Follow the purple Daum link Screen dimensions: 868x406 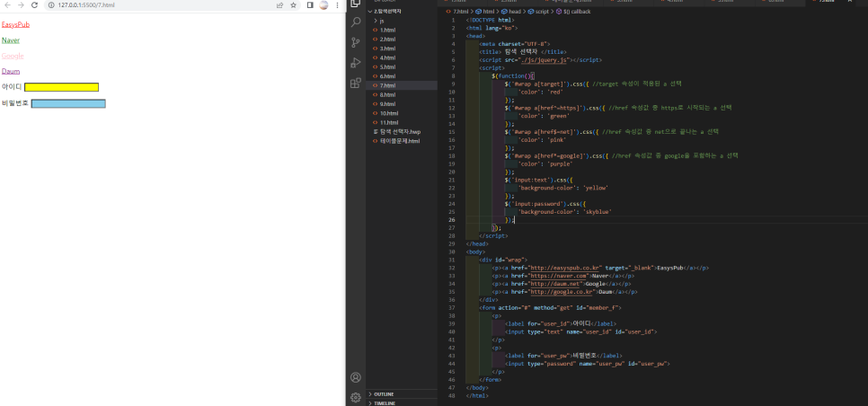(11, 71)
